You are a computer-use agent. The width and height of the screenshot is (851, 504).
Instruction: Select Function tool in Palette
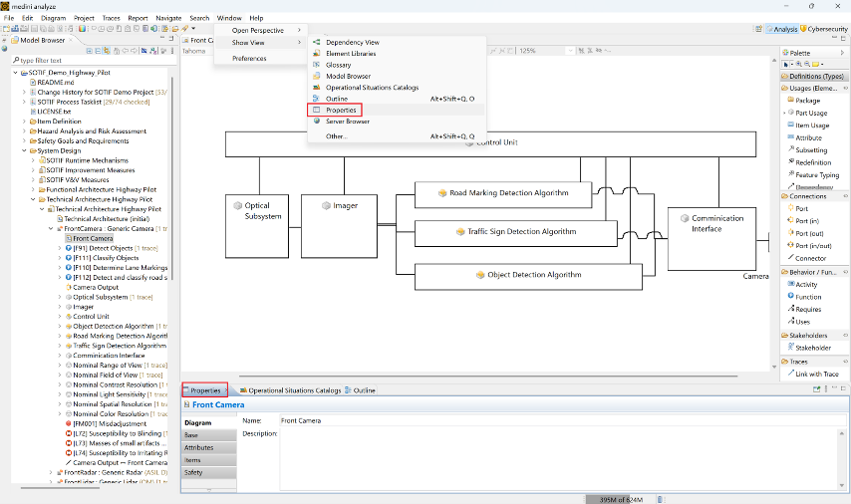click(x=804, y=297)
